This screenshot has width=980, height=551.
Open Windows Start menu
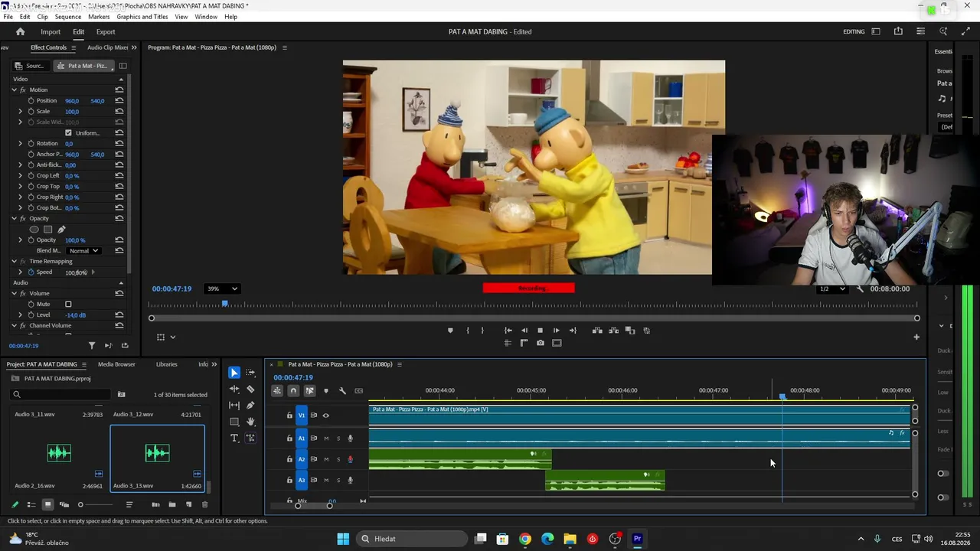343,539
